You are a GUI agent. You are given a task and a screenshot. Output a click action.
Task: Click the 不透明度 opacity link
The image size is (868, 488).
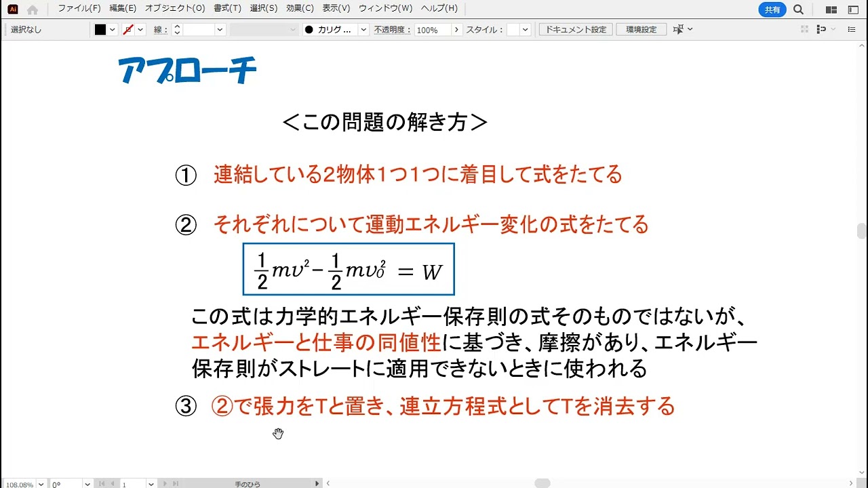click(x=392, y=30)
